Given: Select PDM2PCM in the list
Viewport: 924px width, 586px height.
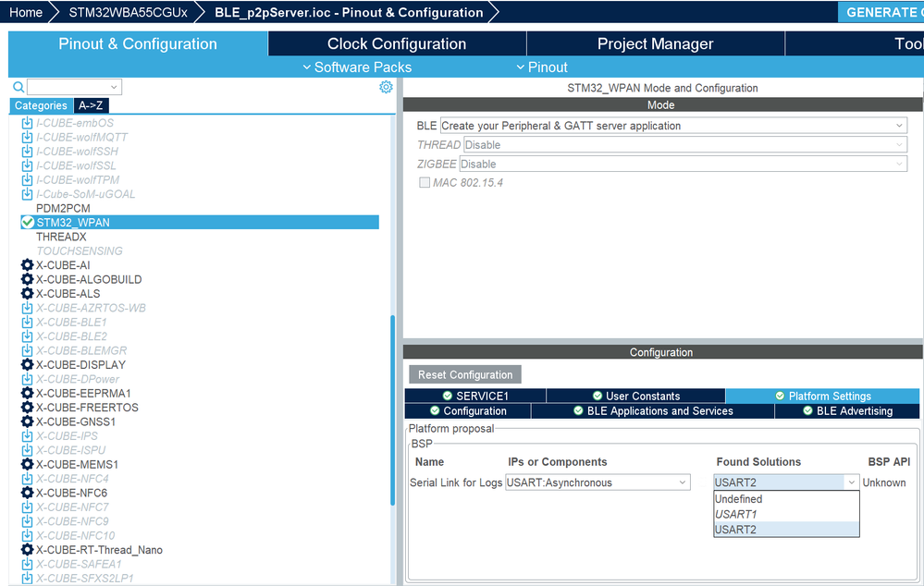Looking at the screenshot, I should [63, 209].
